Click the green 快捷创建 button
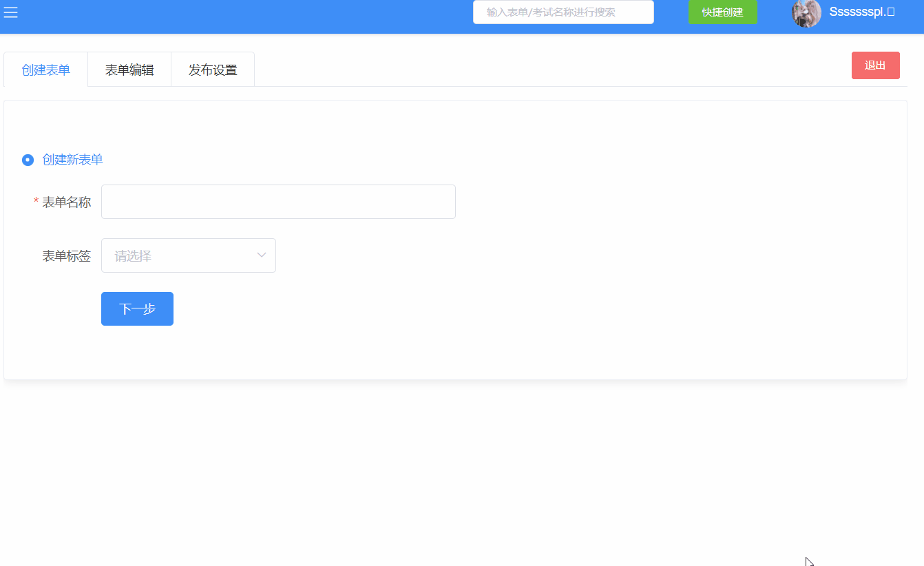The width and height of the screenshot is (924, 566). click(723, 12)
